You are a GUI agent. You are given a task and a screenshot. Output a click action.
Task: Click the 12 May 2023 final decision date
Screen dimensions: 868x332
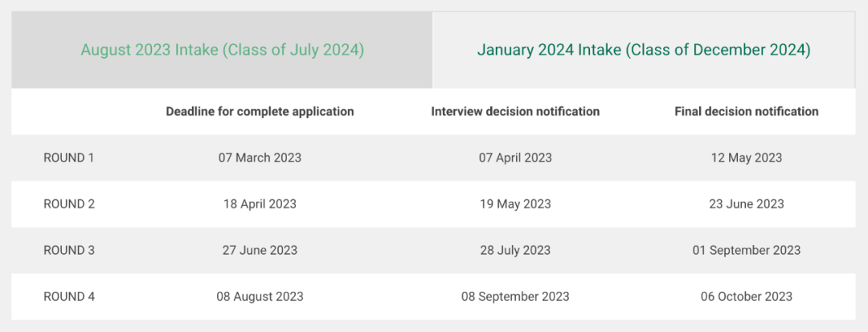[x=746, y=158]
